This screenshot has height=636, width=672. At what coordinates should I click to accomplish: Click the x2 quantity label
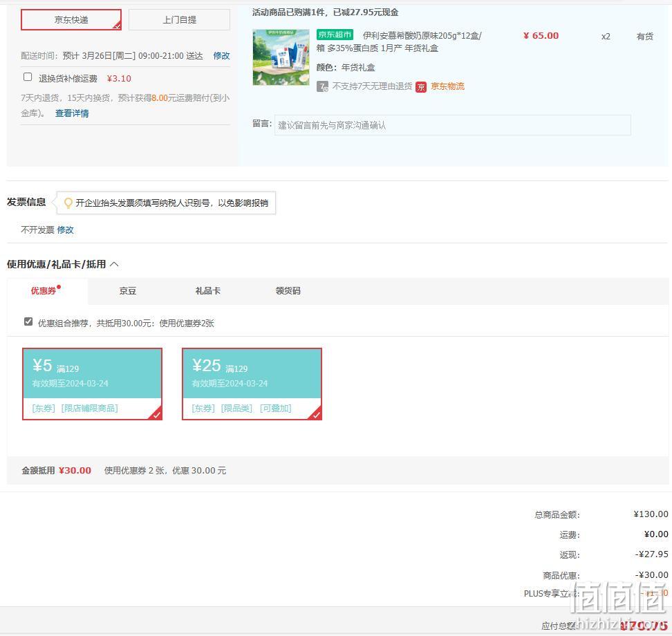click(606, 37)
